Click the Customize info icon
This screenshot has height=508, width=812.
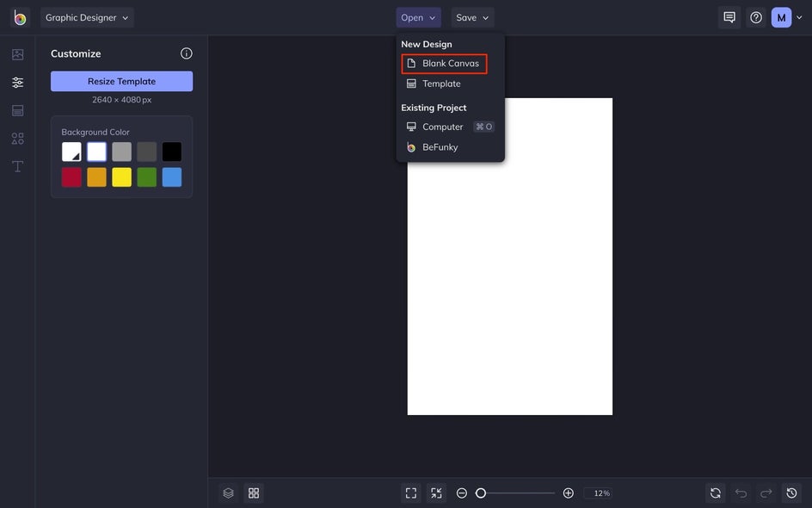click(x=187, y=53)
